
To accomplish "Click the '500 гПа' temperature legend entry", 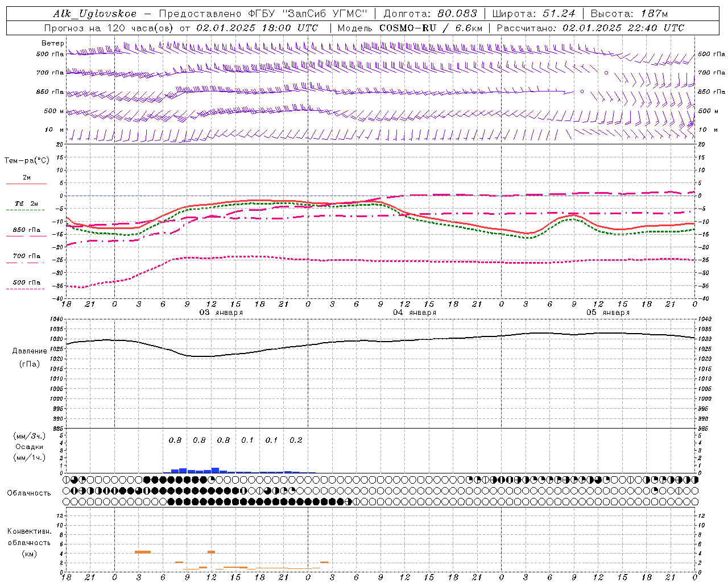I will point(27,282).
